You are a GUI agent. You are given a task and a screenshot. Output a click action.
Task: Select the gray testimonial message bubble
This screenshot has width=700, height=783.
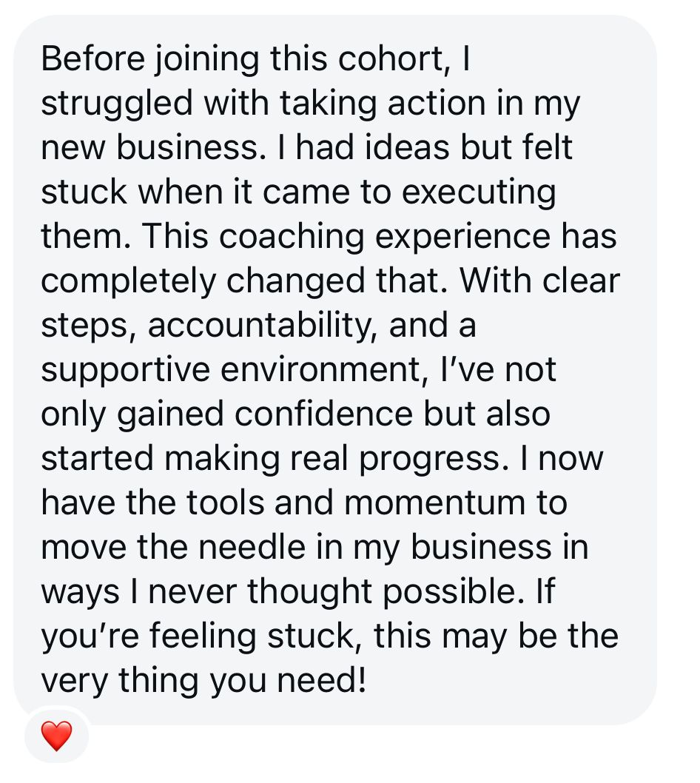coord(335,369)
